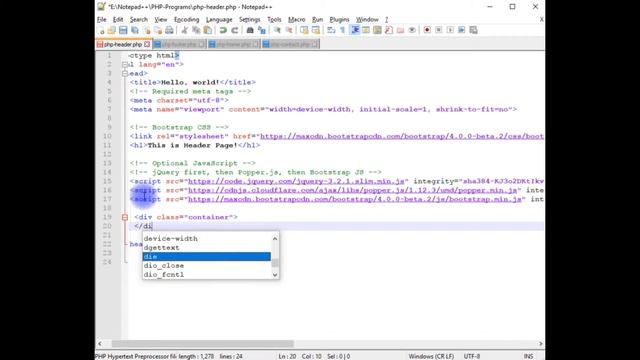
Task: Switch to the fourth document tab
Action: click(290, 44)
